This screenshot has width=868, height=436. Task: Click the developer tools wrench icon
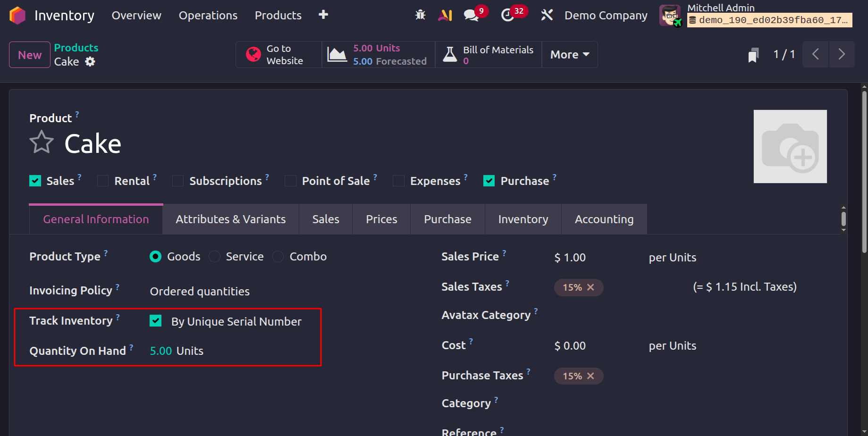[546, 15]
